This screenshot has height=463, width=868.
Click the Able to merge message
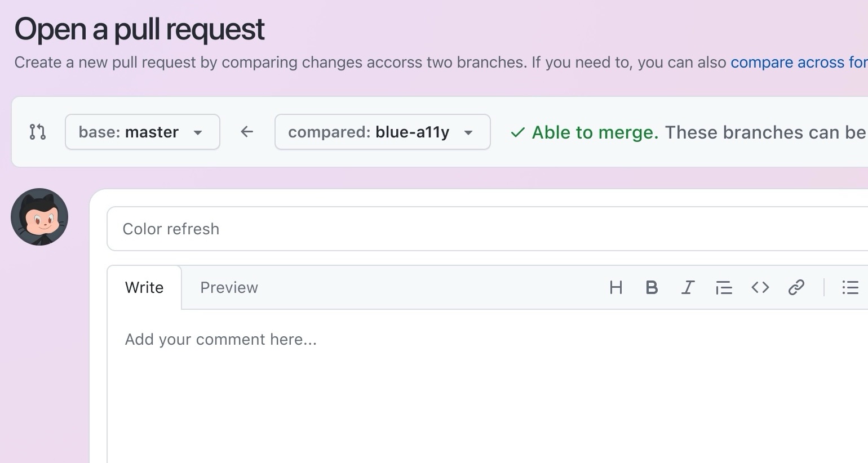[595, 132]
